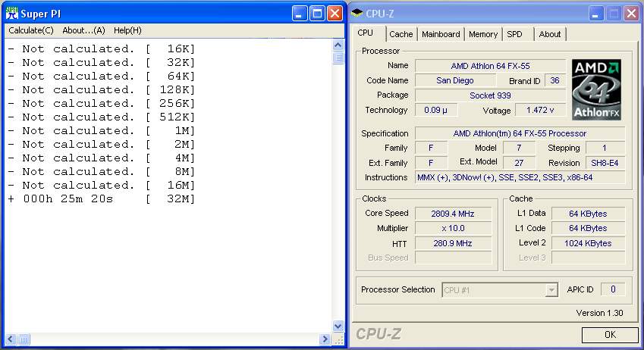Switch to the Cache tab in CPU-Z
The height and width of the screenshot is (350, 644).
click(x=401, y=34)
